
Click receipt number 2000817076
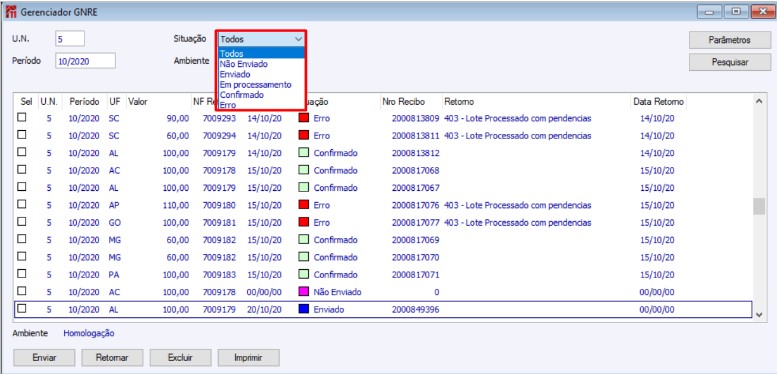pos(415,205)
